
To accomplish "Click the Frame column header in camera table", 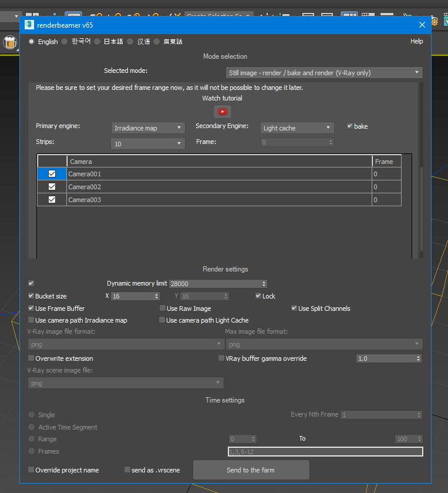I will [387, 162].
